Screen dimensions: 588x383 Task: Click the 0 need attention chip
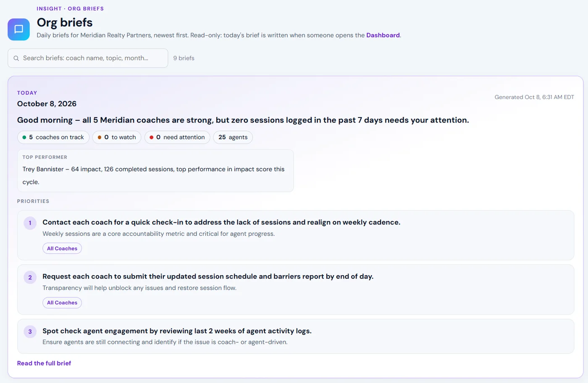(177, 137)
